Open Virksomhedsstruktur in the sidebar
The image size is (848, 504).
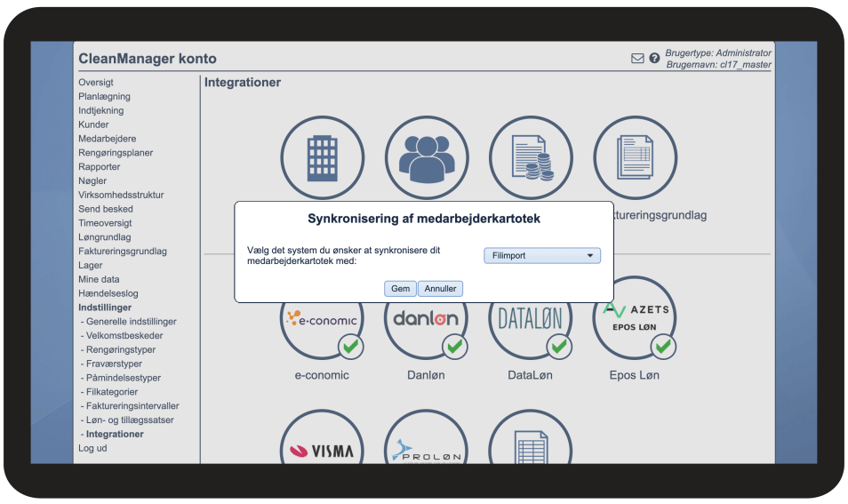pos(121,195)
